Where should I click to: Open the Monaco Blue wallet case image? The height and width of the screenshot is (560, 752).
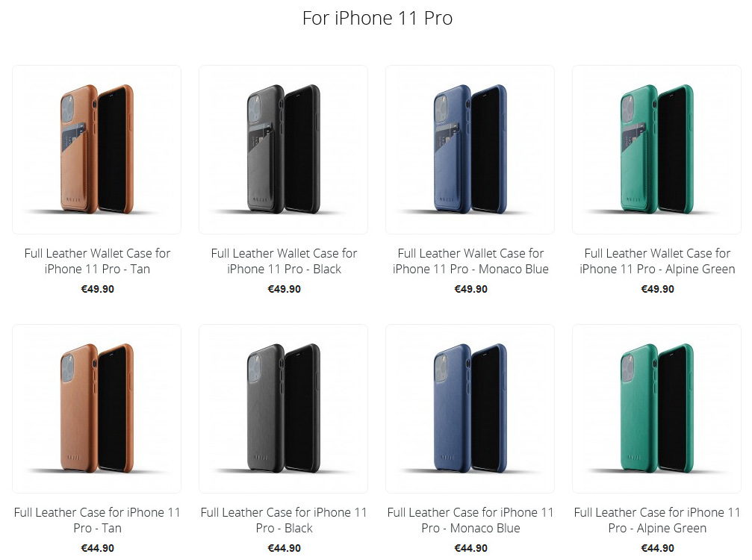pos(470,149)
